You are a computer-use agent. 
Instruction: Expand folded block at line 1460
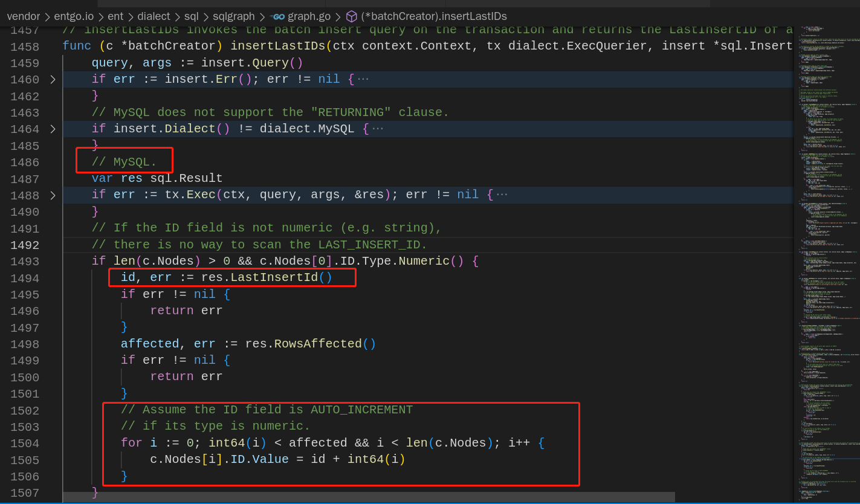pyautogui.click(x=53, y=80)
